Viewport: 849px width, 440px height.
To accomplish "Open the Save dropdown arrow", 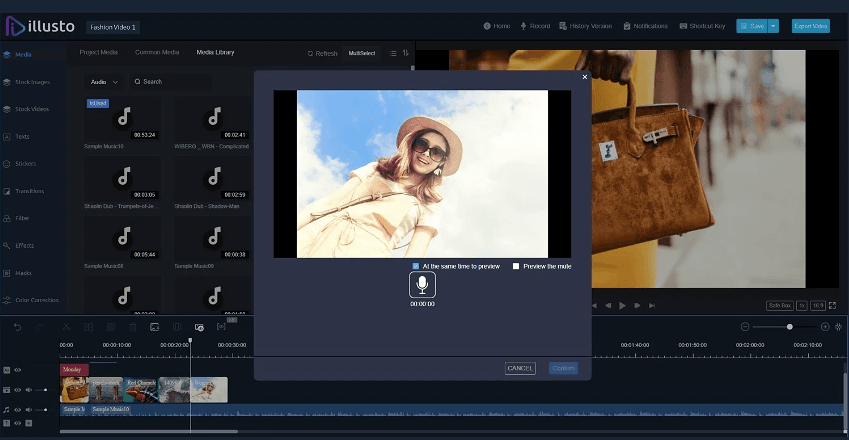I will tap(773, 26).
